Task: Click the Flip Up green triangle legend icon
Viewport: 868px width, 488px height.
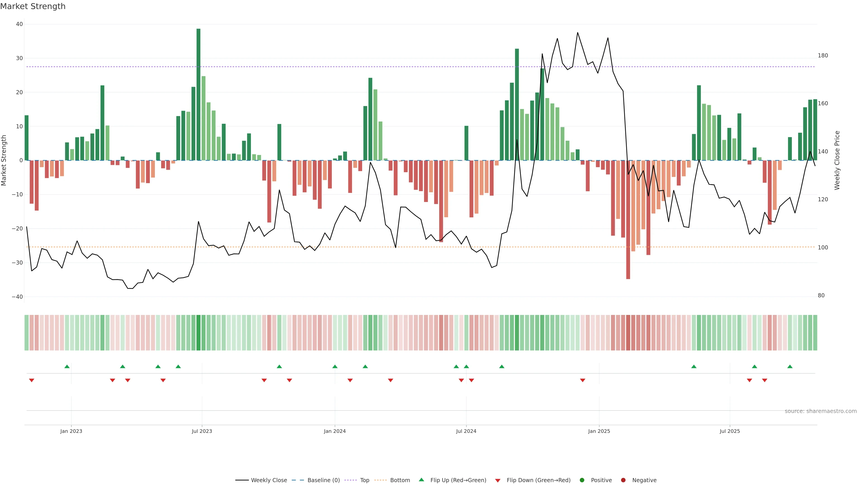Action: coord(421,480)
